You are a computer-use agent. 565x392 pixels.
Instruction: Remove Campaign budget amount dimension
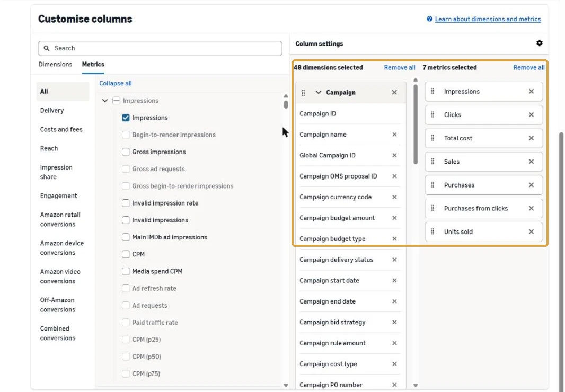tap(394, 218)
